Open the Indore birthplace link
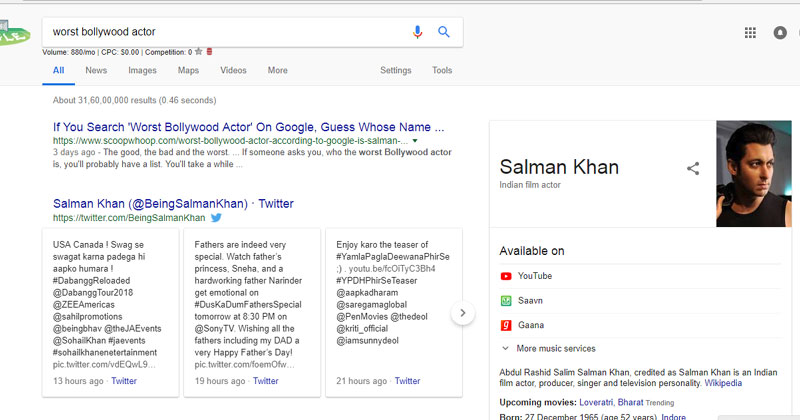800x420 pixels. (x=673, y=416)
